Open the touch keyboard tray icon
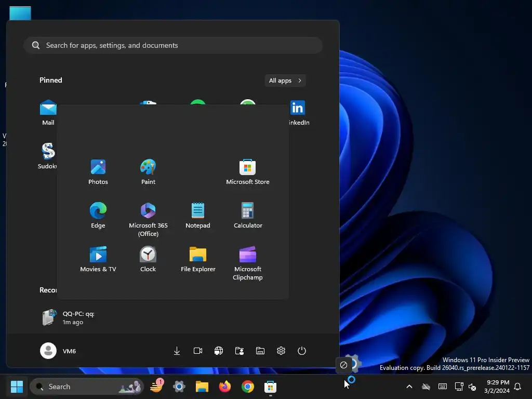The image size is (532, 399). pos(443,387)
